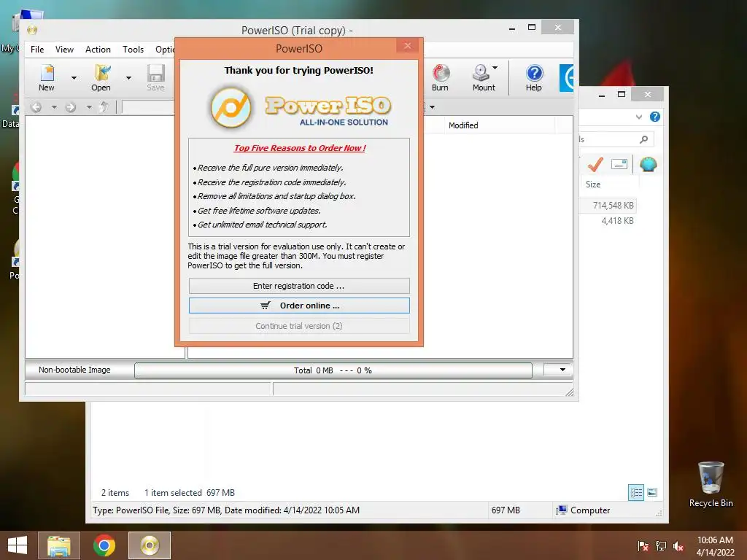Click the blue icon at toolbar's right edge
The height and width of the screenshot is (560, 747).
click(x=566, y=77)
